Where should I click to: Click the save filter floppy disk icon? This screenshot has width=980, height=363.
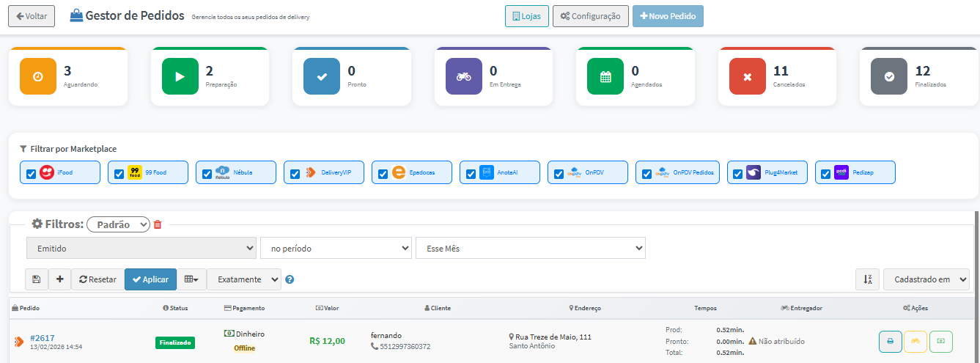click(x=36, y=279)
